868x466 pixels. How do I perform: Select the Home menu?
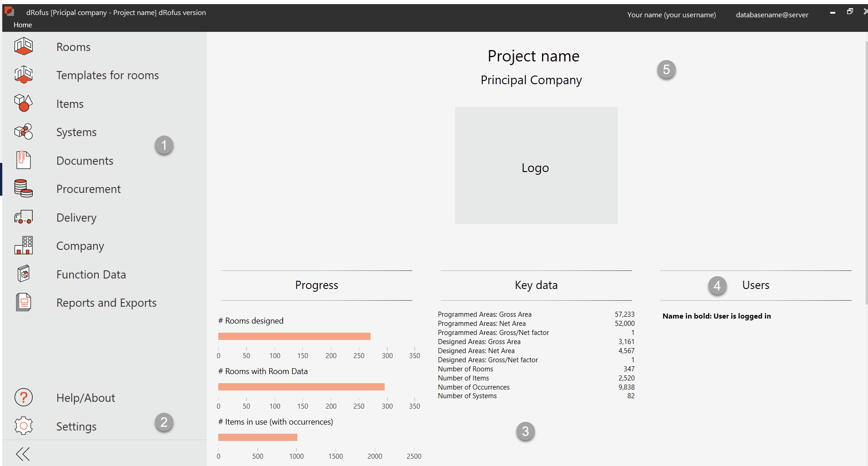(x=23, y=25)
